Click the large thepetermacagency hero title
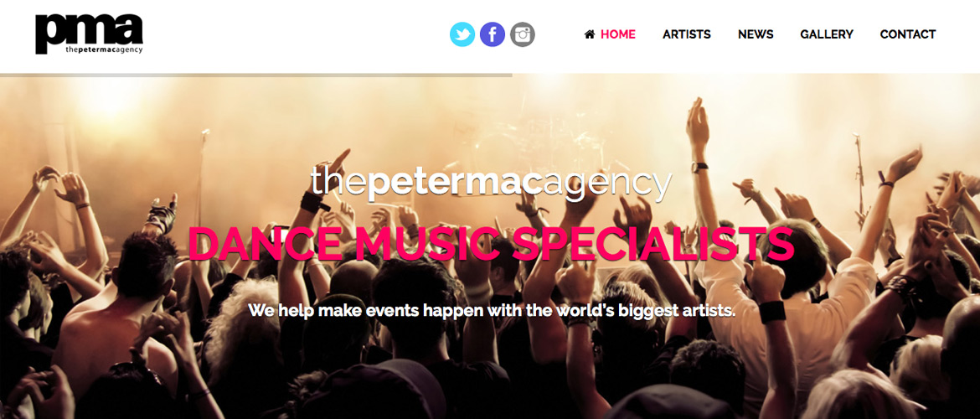The image size is (980, 419). (491, 181)
